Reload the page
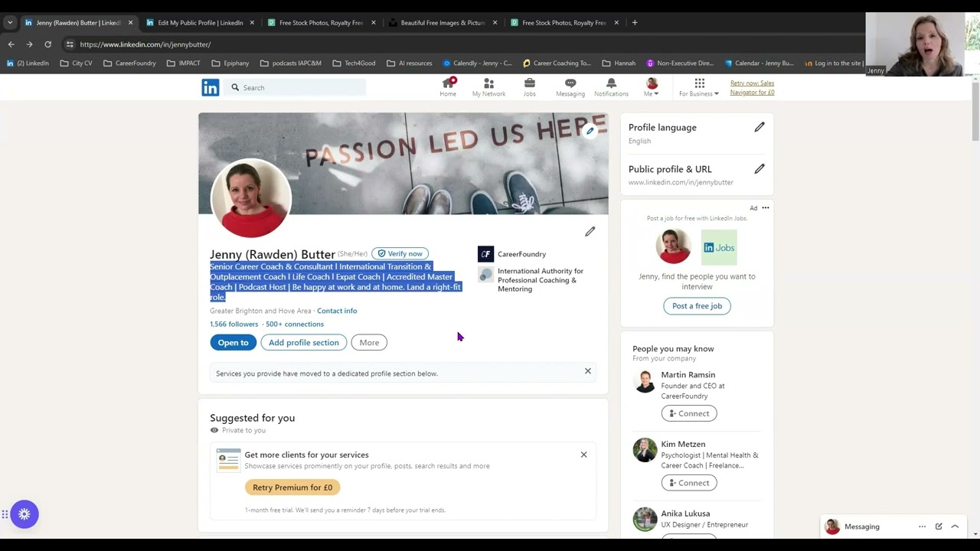This screenshot has height=551, width=980. 47,44
